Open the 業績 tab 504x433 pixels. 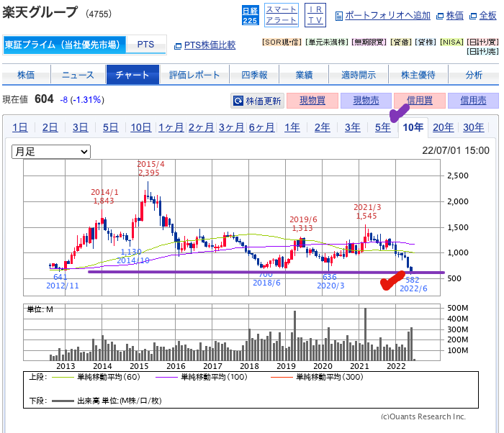click(304, 75)
